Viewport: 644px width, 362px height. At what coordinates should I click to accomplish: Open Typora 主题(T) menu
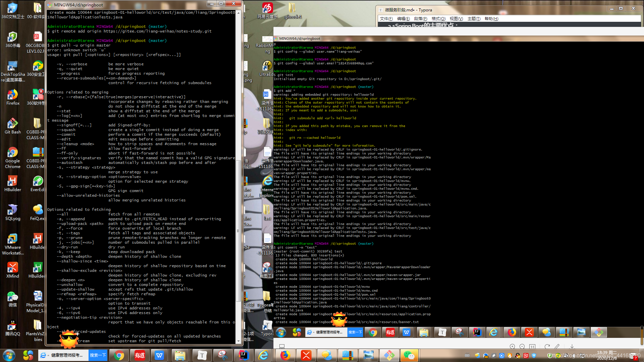click(474, 19)
